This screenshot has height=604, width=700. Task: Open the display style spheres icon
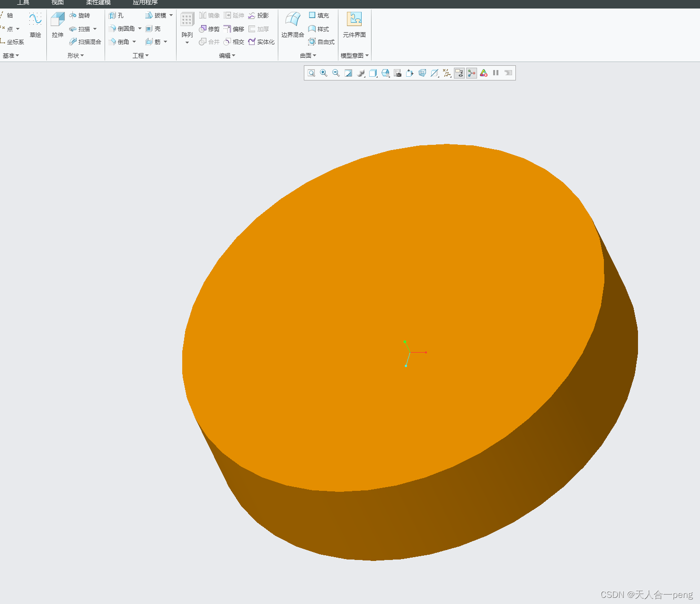[361, 73]
